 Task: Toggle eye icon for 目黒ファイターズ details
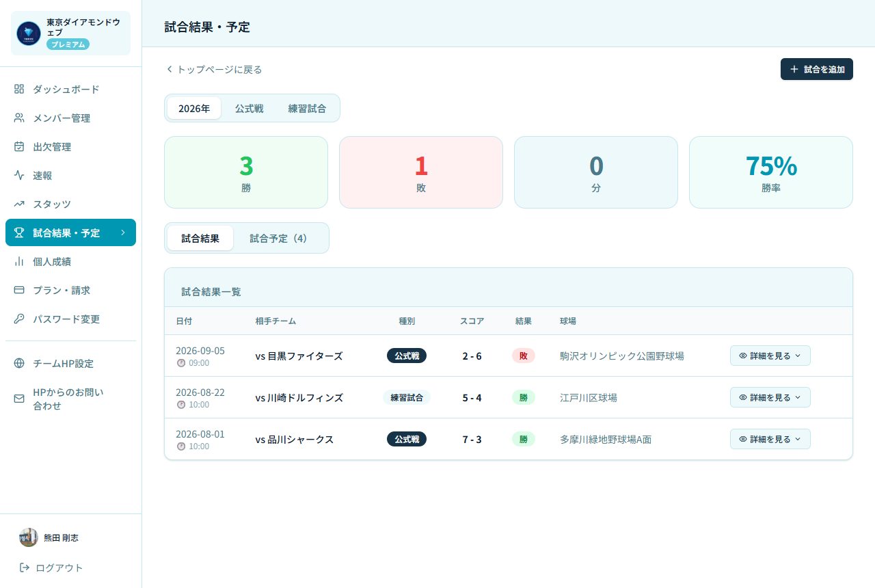point(743,356)
